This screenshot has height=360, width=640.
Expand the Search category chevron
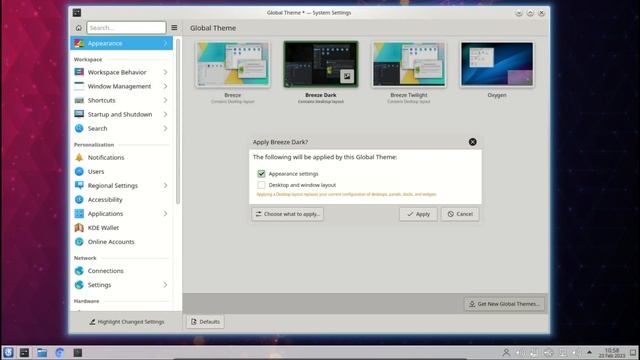(x=165, y=128)
